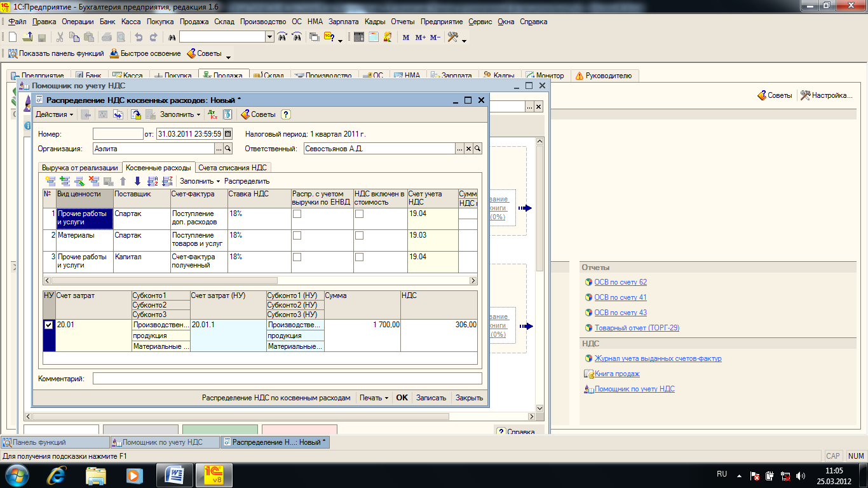Select the Руководителю panel tab
Image resolution: width=868 pixels, height=488 pixels.
pos(604,76)
